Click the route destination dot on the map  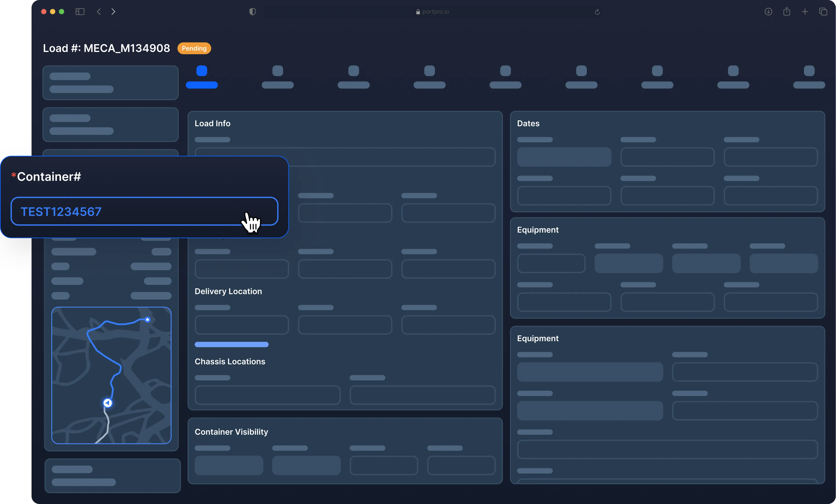[147, 320]
